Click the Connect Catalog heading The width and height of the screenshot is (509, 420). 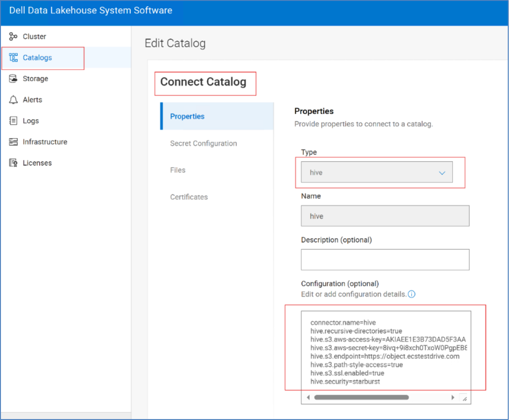203,82
